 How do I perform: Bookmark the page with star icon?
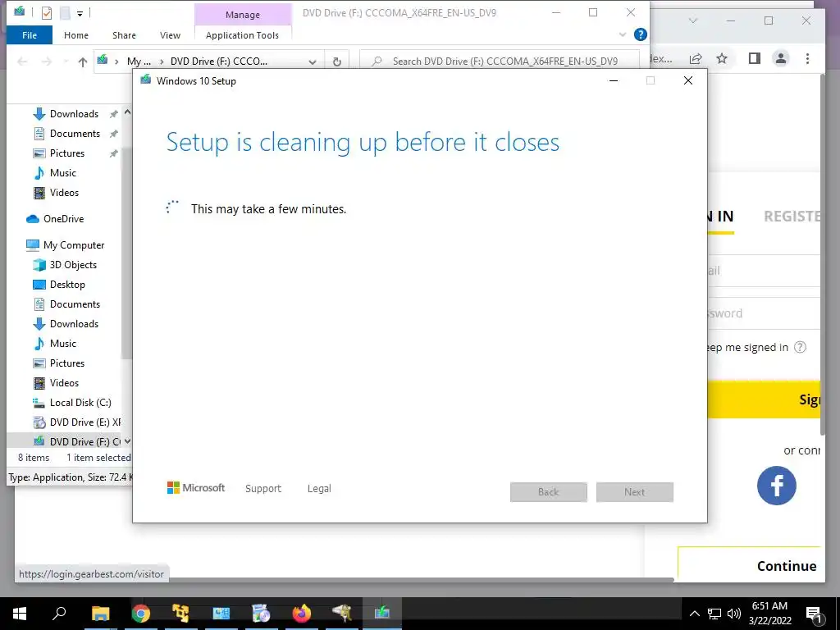click(x=722, y=58)
